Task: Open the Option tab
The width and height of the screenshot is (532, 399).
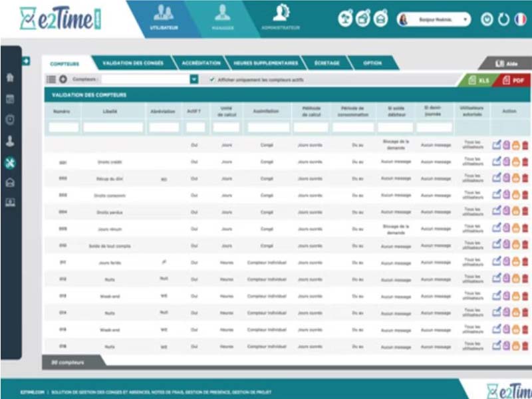Action: click(x=372, y=63)
